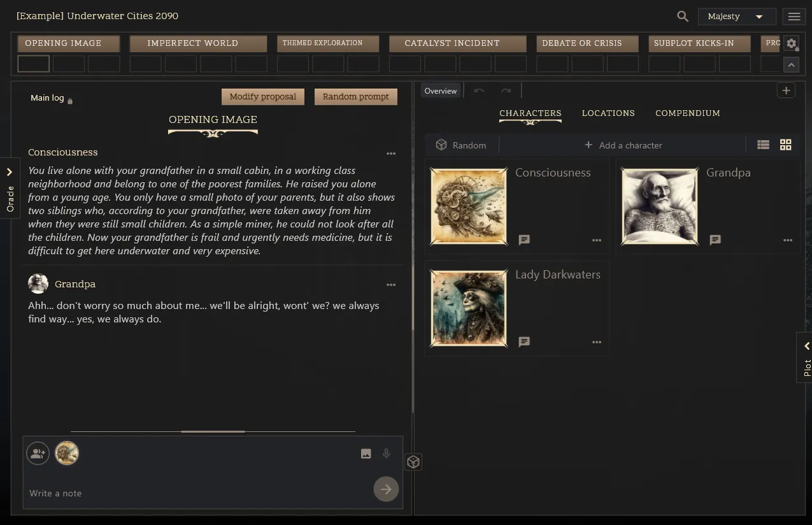The width and height of the screenshot is (812, 525).
Task: Open more options on Grandpa card
Action: (x=788, y=241)
